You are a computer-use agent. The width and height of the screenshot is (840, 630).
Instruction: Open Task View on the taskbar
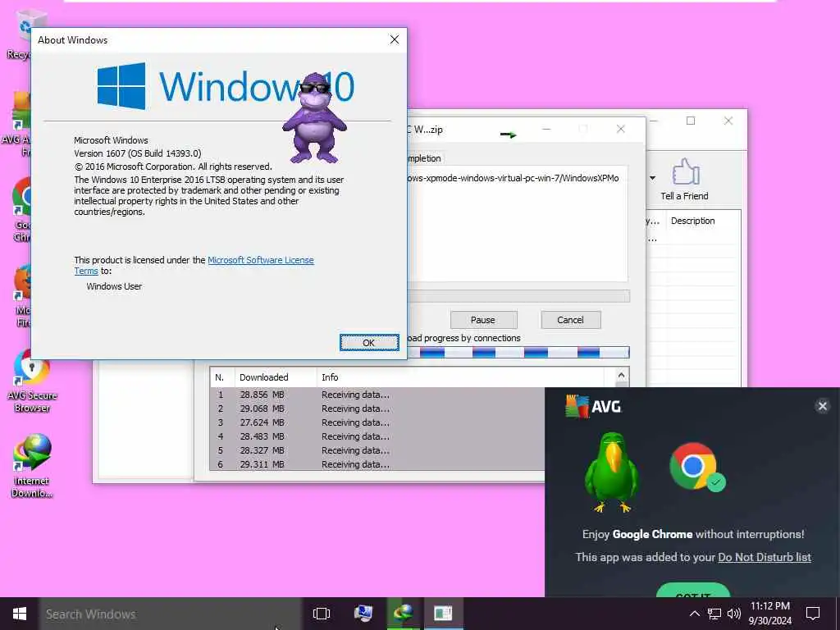pyautogui.click(x=322, y=614)
